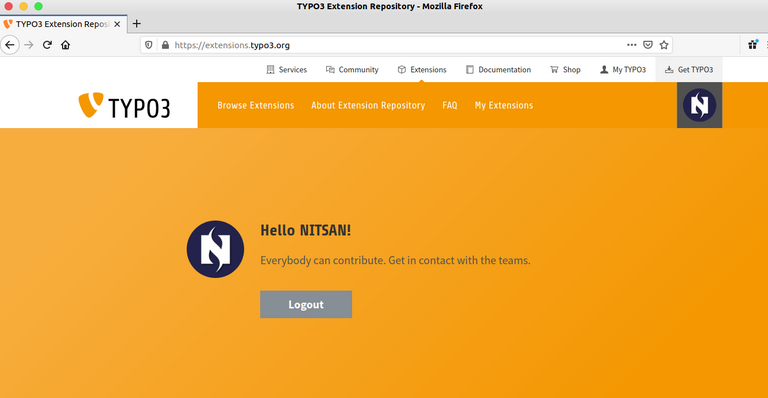Open tracking protection shield icon

point(149,45)
